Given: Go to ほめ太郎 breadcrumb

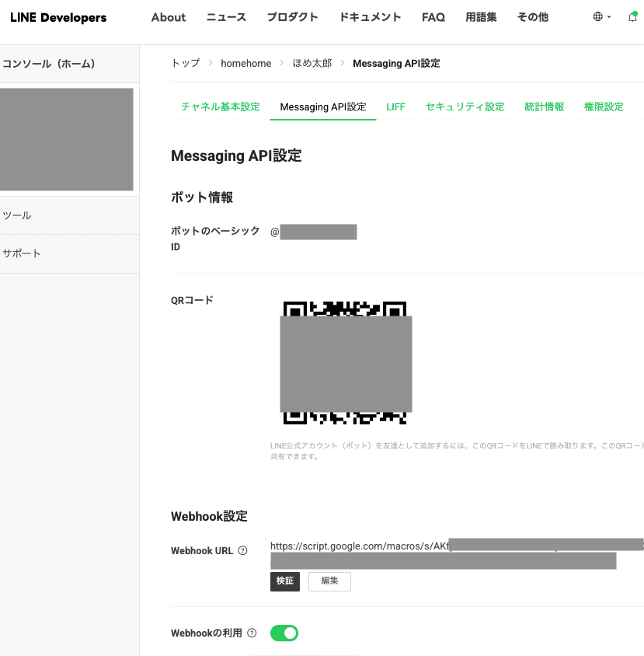Looking at the screenshot, I should coord(312,63).
